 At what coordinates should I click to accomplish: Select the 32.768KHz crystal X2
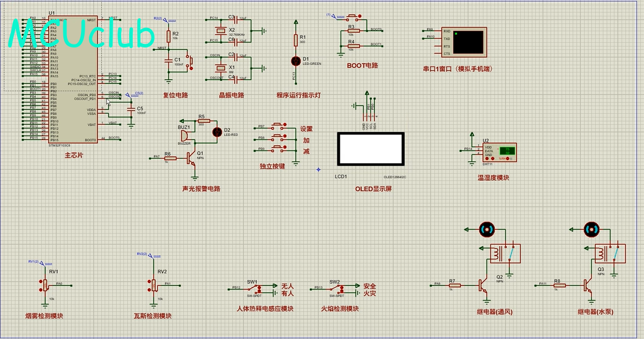click(221, 30)
